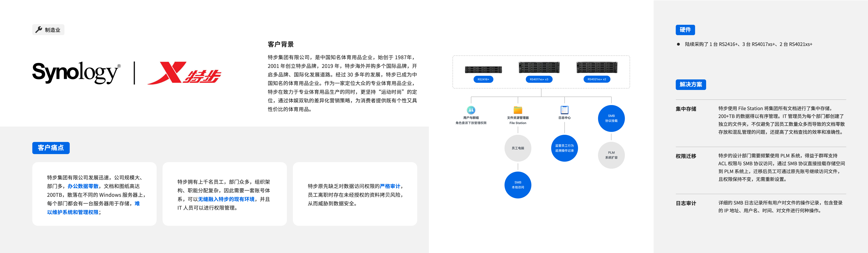Viewport: 868px width, 253px height.
Task: Click the wrench icon beside 制造业
Action: (x=39, y=30)
